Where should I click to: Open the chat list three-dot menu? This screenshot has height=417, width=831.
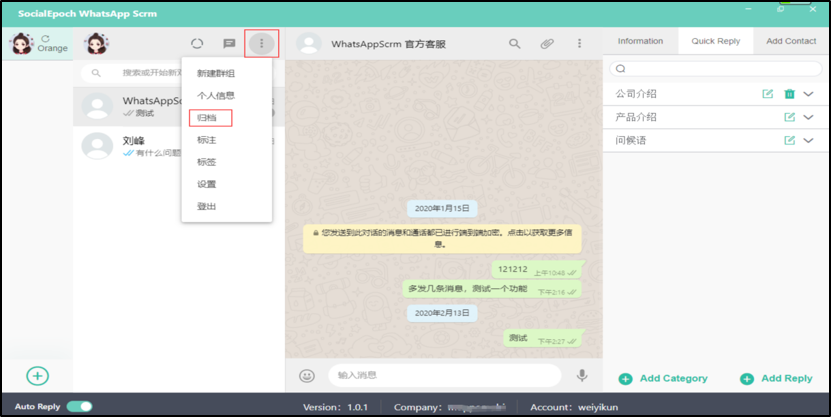261,43
